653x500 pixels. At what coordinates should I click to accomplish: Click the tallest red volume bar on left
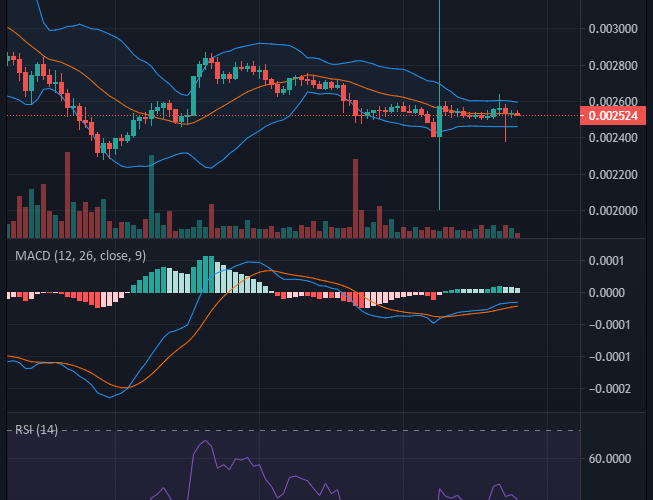(67, 195)
